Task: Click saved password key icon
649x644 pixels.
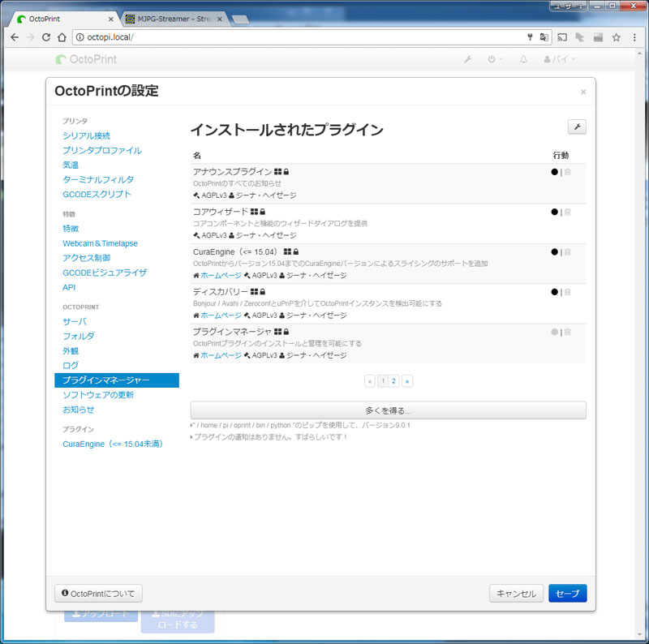Action: click(530, 37)
